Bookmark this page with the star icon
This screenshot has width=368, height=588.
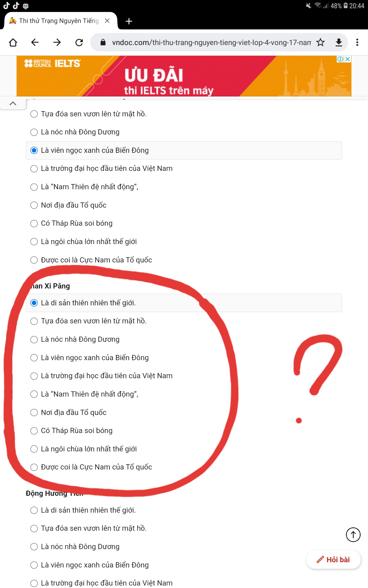[x=320, y=42]
